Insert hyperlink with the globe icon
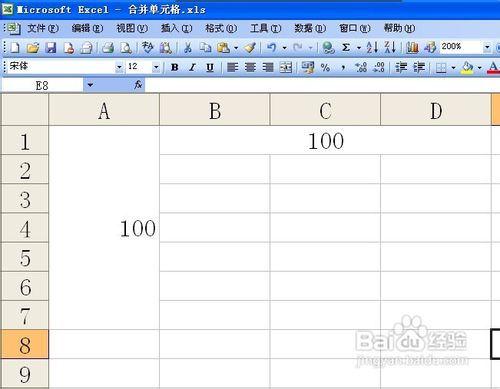 click(328, 48)
